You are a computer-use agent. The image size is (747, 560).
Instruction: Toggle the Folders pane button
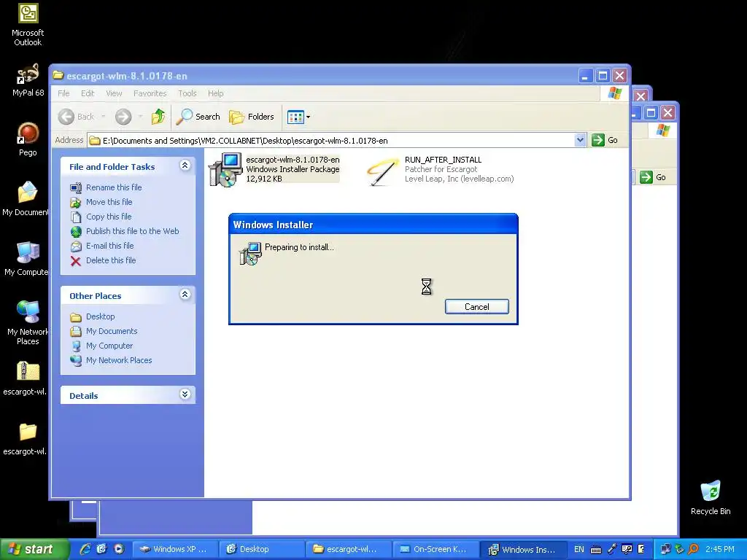point(252,117)
